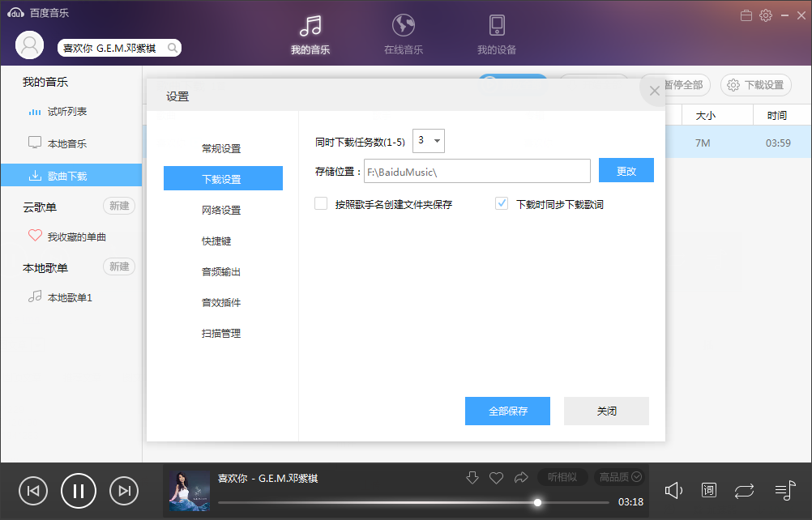Save settings with the 全部保存 button

point(507,411)
